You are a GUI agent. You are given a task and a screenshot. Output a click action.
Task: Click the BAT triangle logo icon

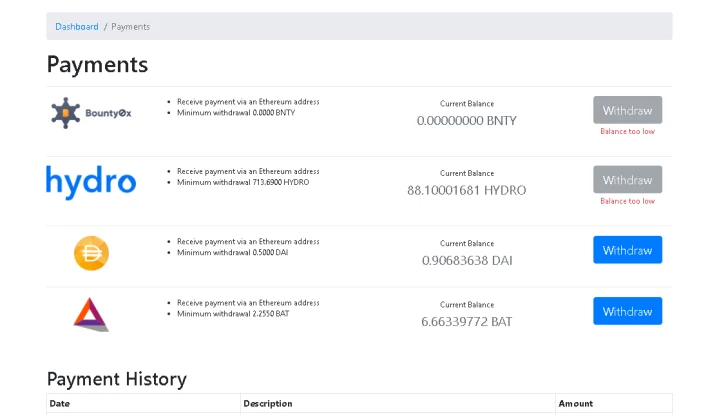[91, 314]
